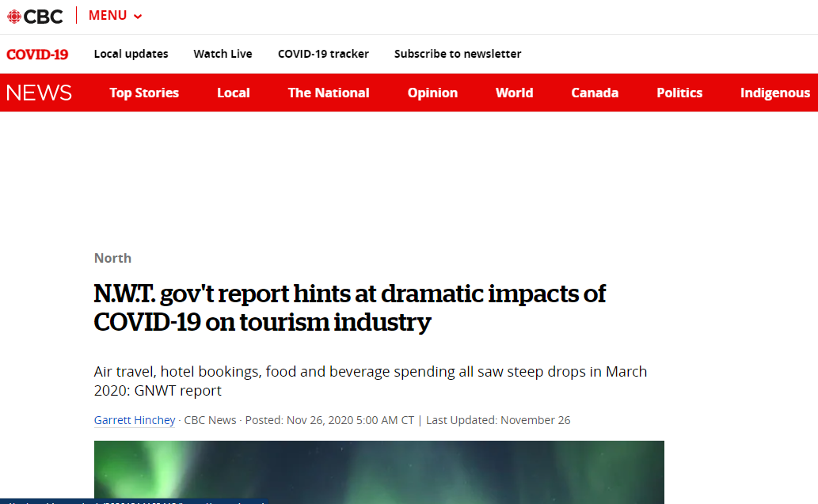The height and width of the screenshot is (504, 818).
Task: Click the NEWS section logo
Action: pyautogui.click(x=39, y=93)
